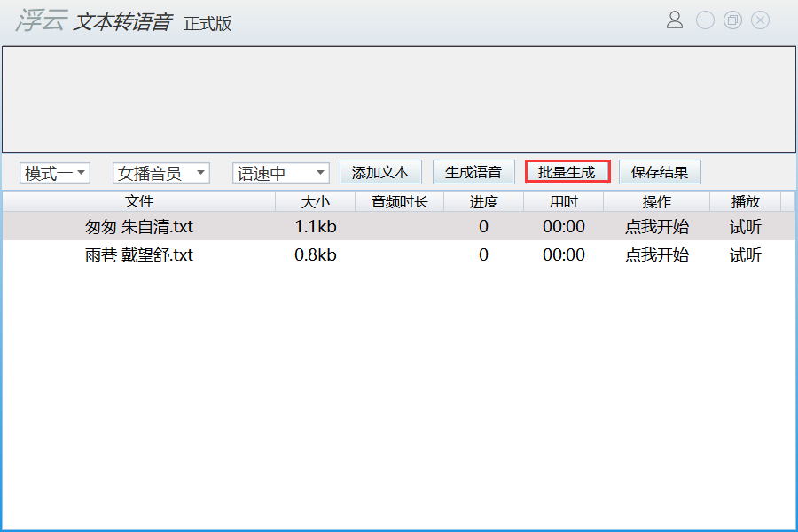The width and height of the screenshot is (798, 532).
Task: Click the 批量生成 button
Action: 567,172
